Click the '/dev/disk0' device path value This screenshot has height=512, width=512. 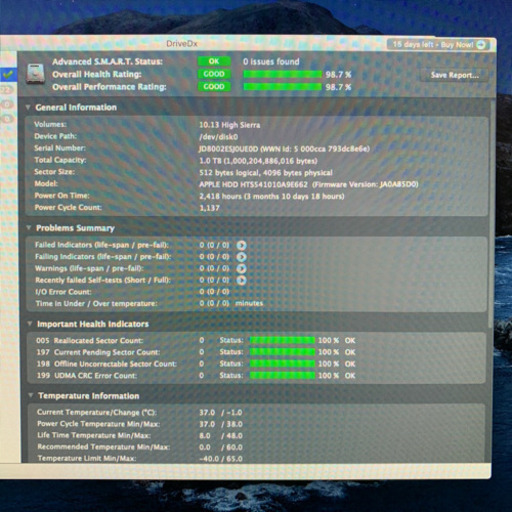(x=219, y=137)
